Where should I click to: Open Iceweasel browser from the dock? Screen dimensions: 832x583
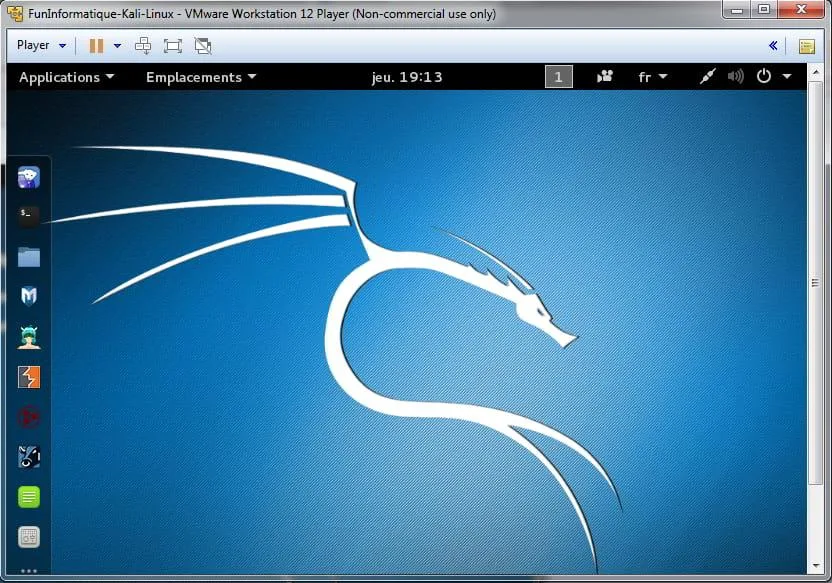(x=29, y=177)
